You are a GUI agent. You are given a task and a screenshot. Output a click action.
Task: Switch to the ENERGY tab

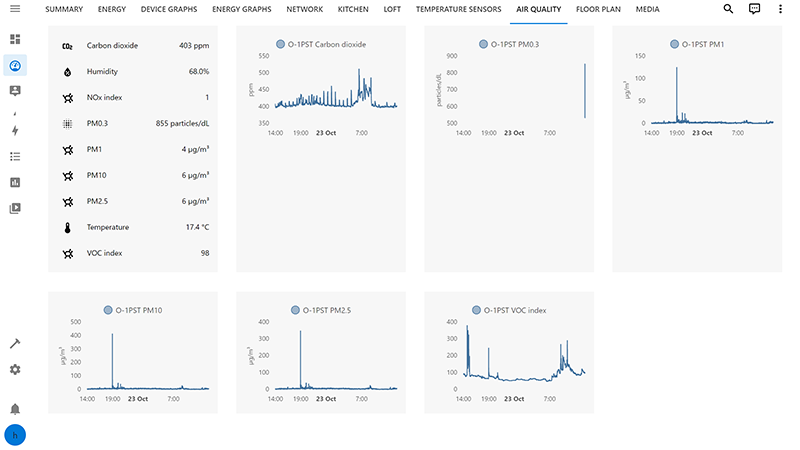(x=112, y=9)
